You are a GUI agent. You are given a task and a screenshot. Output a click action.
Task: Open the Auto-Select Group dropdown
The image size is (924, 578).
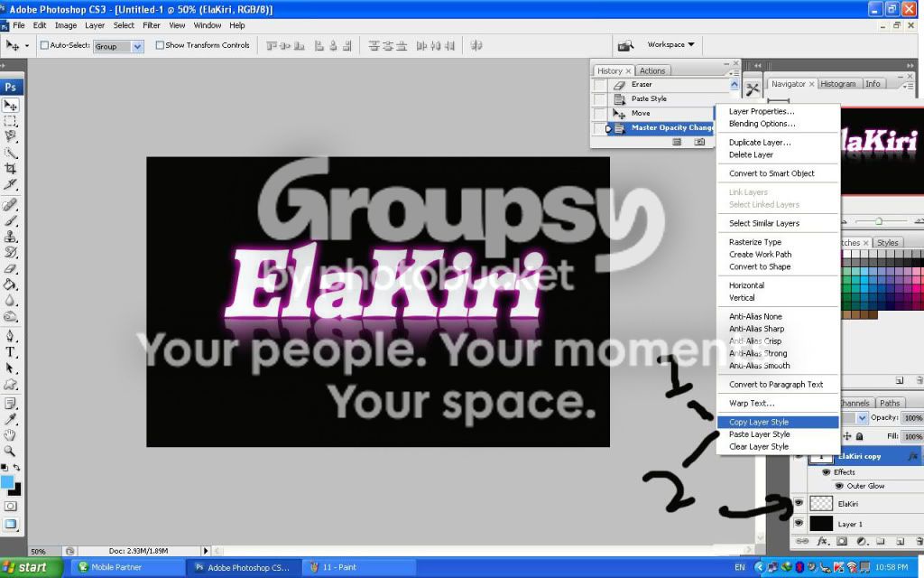[137, 46]
